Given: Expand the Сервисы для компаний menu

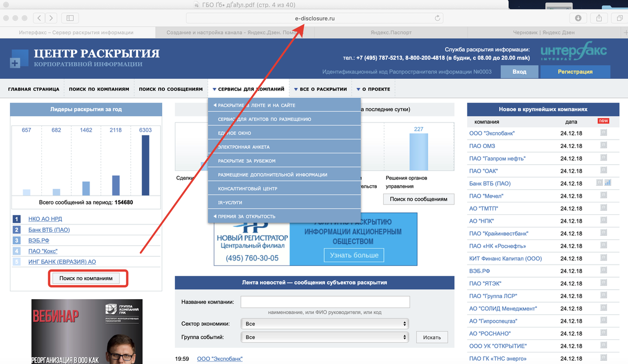Looking at the screenshot, I should (x=248, y=89).
